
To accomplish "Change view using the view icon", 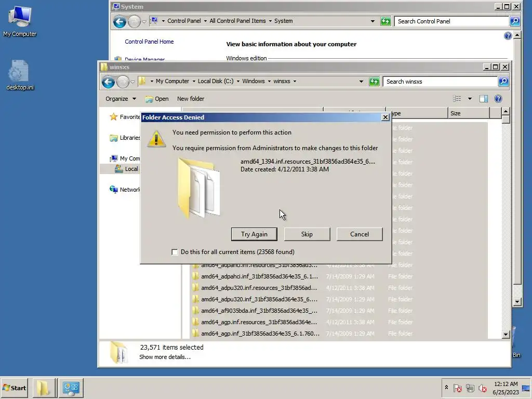I will (x=457, y=99).
